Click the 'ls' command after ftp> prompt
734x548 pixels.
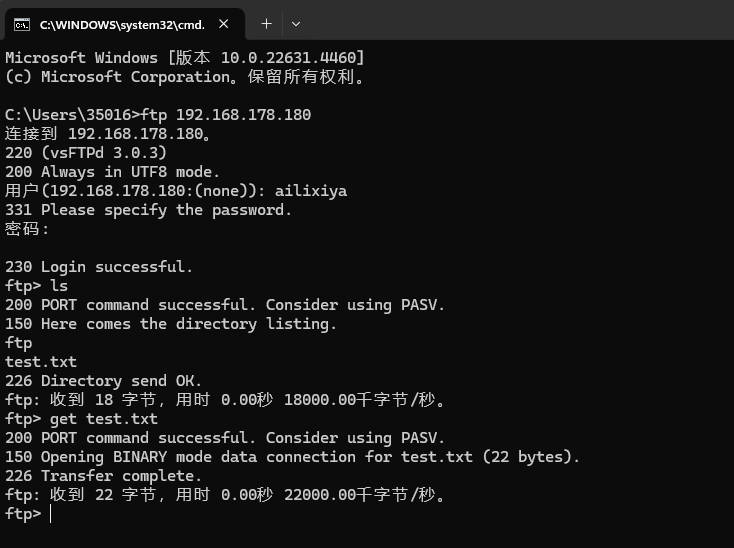[59, 286]
